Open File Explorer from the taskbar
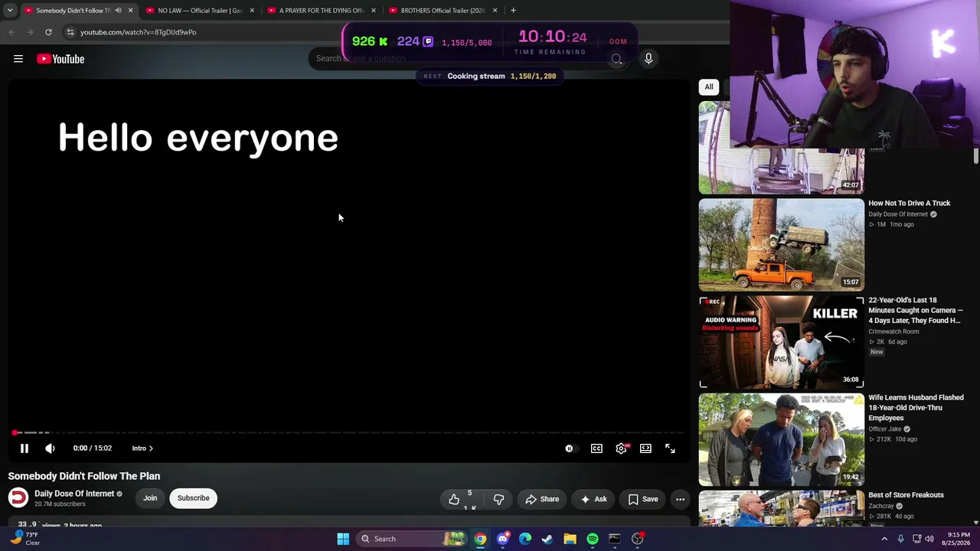 tap(570, 539)
